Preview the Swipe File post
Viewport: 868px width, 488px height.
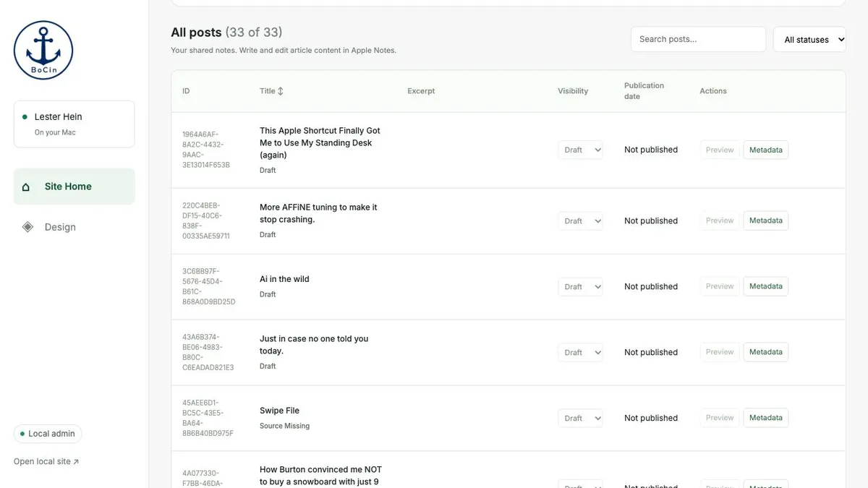pos(720,418)
